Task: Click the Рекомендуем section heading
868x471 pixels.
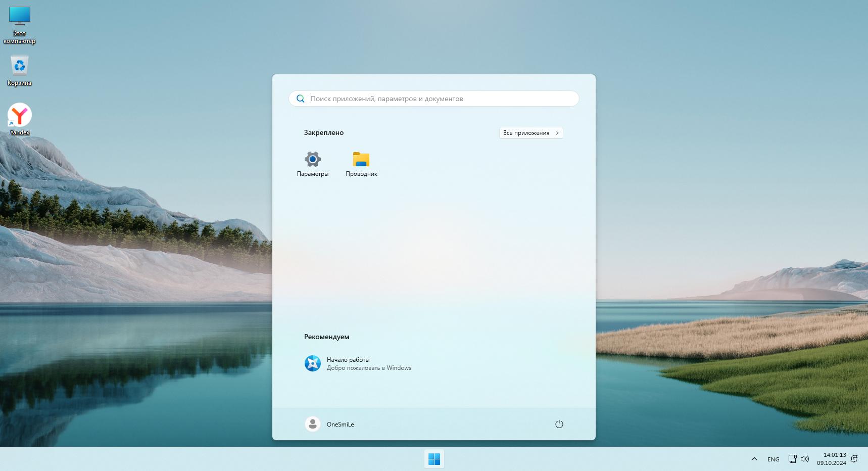Action: [327, 337]
